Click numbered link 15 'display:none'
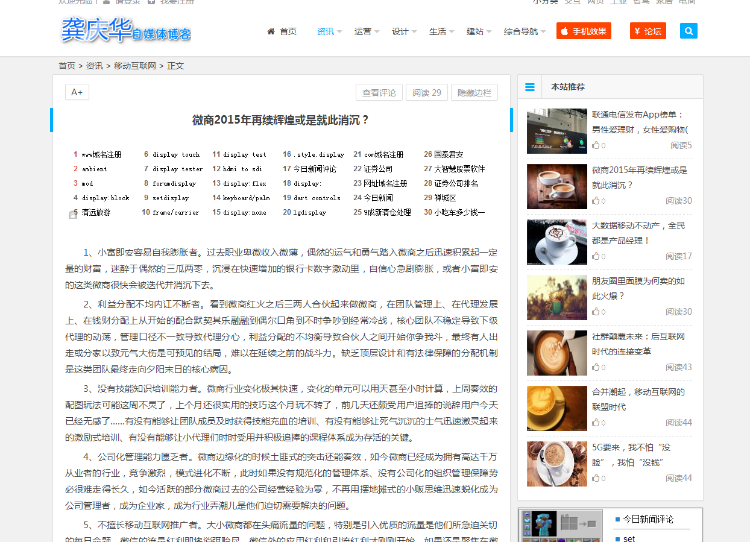The width and height of the screenshot is (750, 542). (x=244, y=212)
